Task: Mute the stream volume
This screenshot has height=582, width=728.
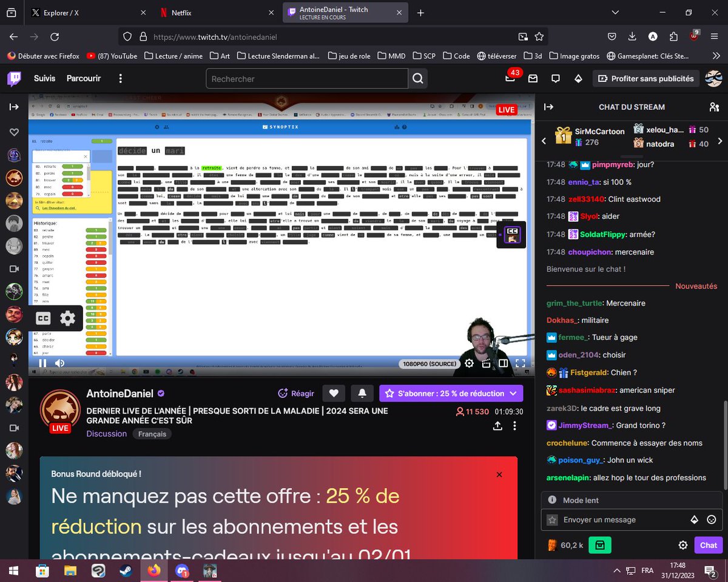Action: coord(59,363)
